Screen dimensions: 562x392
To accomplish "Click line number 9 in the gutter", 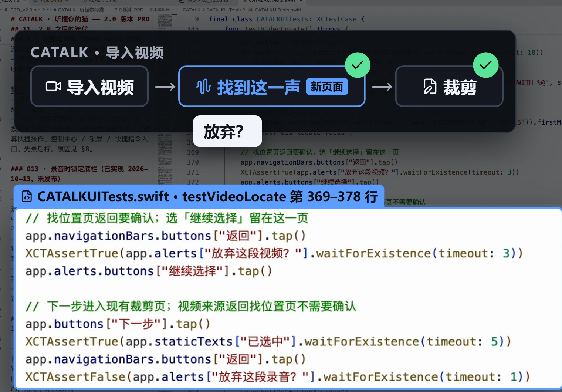I will pos(197,19).
